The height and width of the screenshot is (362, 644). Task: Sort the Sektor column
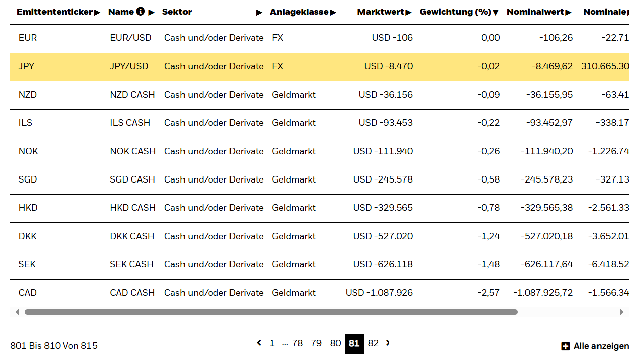(259, 12)
